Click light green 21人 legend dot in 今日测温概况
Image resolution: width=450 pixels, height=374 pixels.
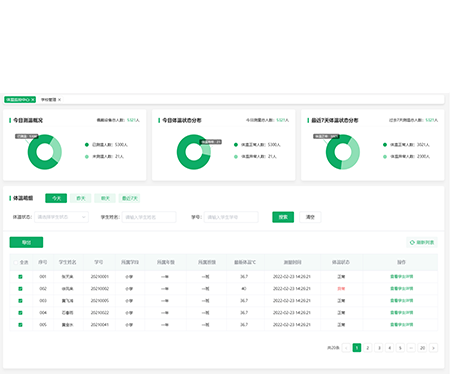point(87,156)
